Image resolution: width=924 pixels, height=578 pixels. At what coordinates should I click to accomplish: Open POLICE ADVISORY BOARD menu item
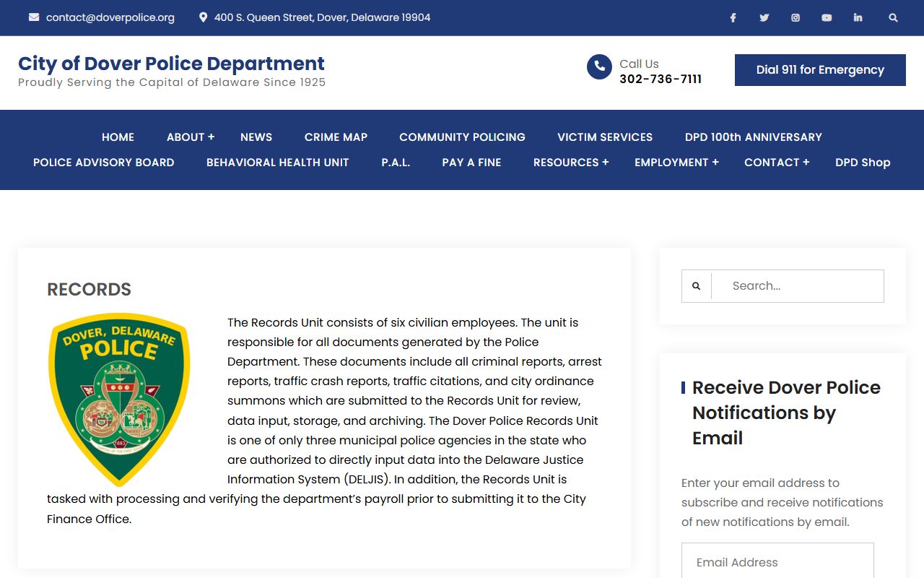(x=104, y=163)
